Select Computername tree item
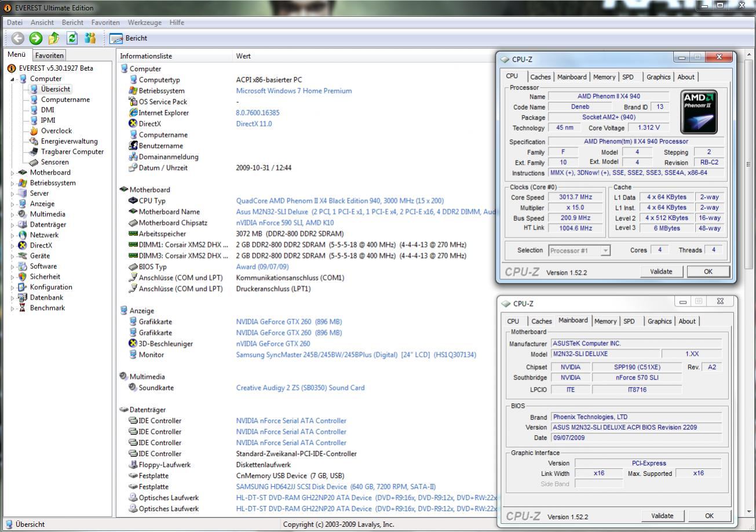 [x=65, y=100]
